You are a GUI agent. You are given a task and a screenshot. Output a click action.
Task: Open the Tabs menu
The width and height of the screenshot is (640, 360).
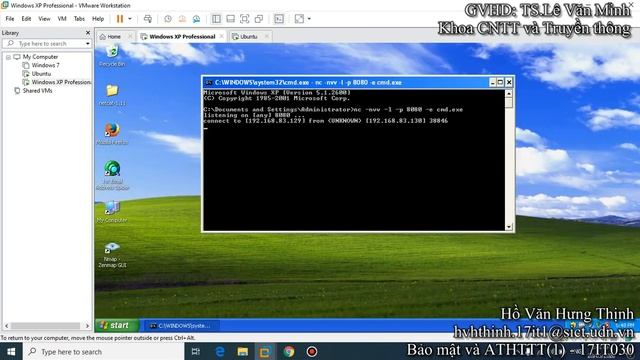pyautogui.click(x=79, y=19)
